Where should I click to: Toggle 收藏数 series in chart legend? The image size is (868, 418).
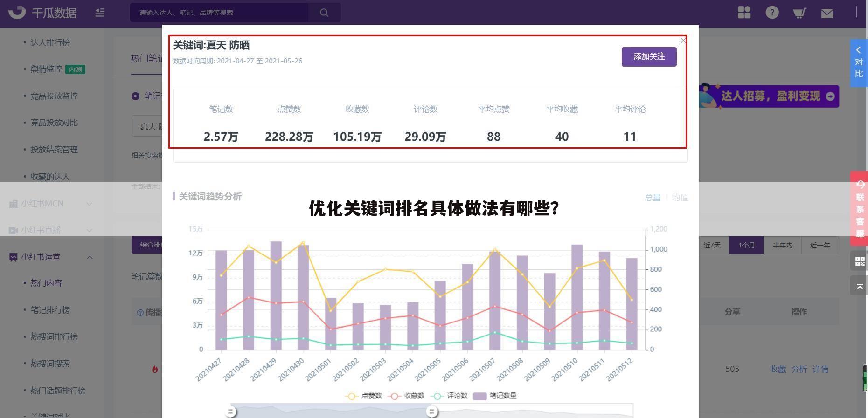[406, 396]
